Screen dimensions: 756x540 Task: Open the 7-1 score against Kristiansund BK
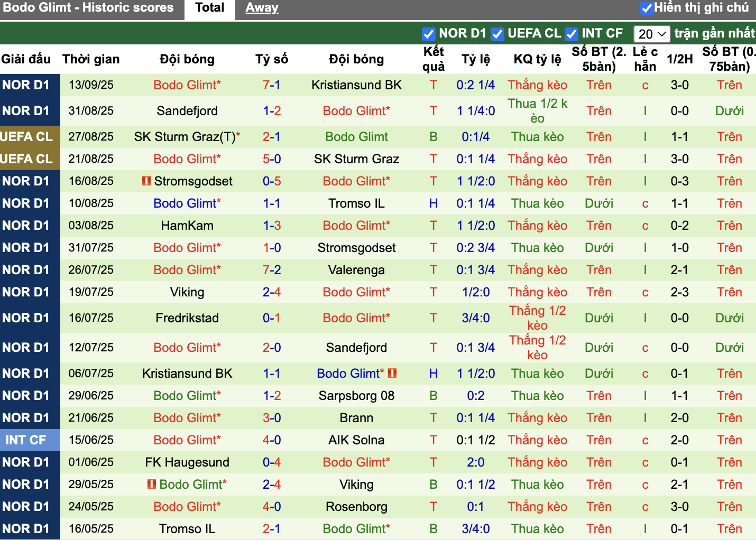(272, 85)
